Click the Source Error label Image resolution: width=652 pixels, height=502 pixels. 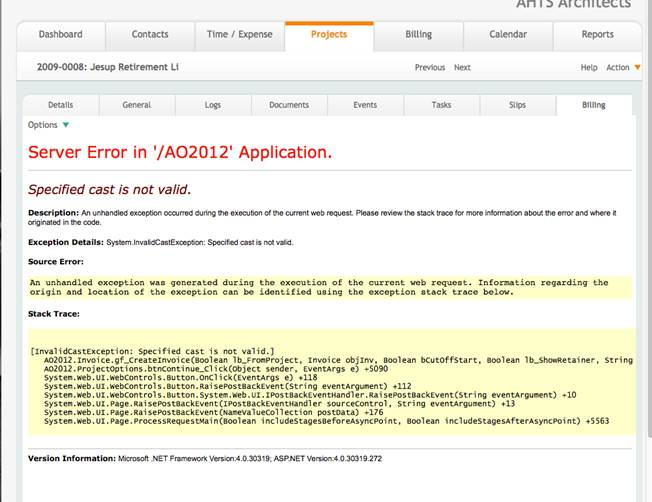[56, 262]
